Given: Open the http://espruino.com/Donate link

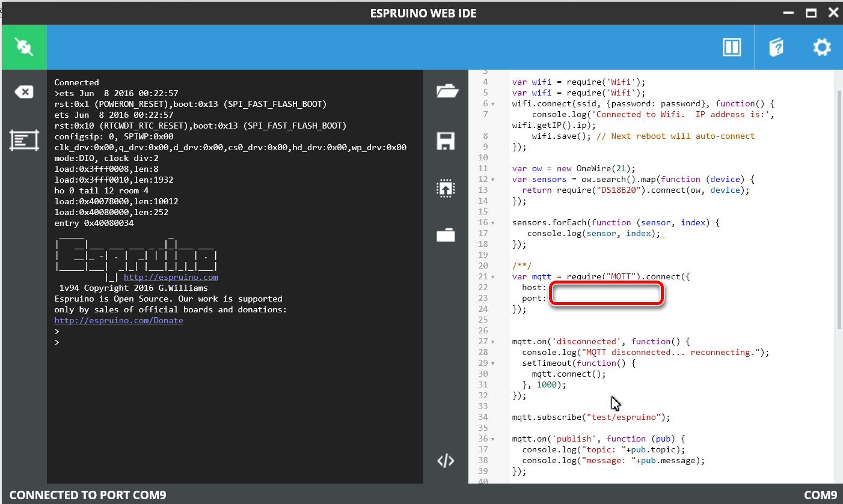Looking at the screenshot, I should pos(118,321).
